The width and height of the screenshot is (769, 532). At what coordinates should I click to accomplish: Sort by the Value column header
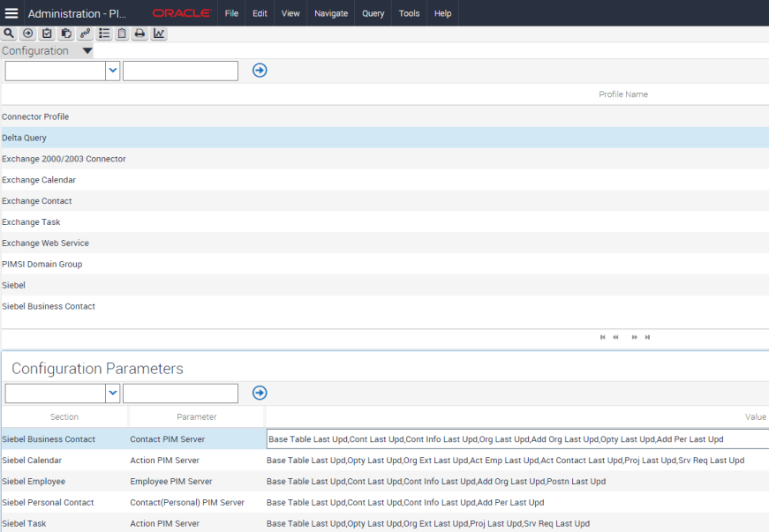pos(755,417)
